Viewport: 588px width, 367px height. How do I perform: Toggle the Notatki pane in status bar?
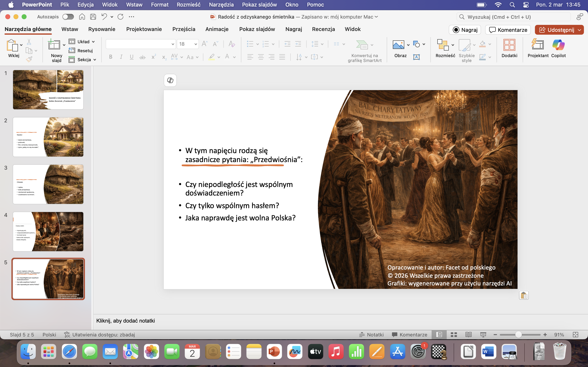(371, 335)
